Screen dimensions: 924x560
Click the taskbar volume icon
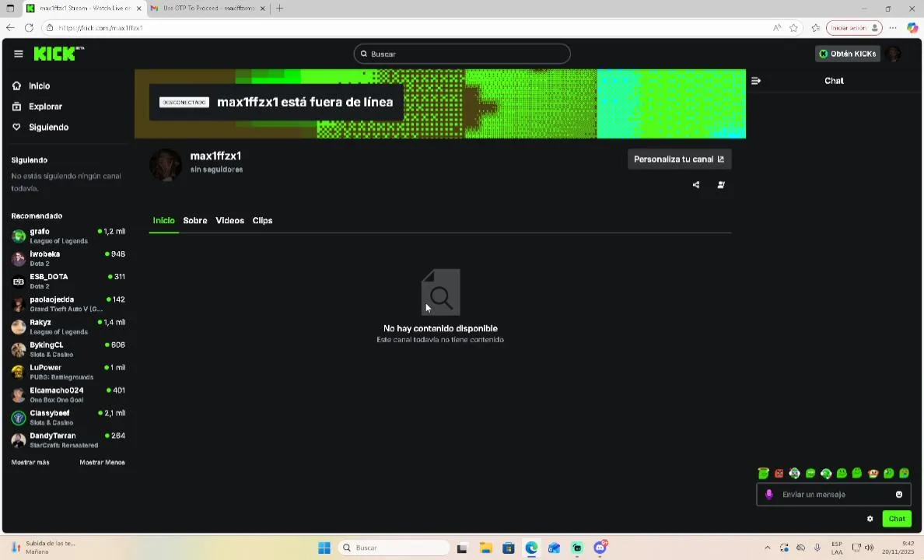coord(870,548)
